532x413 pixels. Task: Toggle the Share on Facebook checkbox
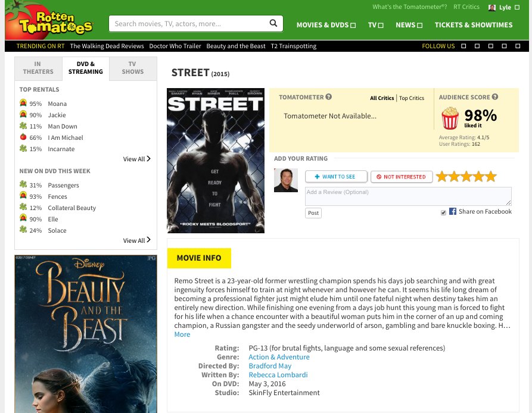point(443,212)
